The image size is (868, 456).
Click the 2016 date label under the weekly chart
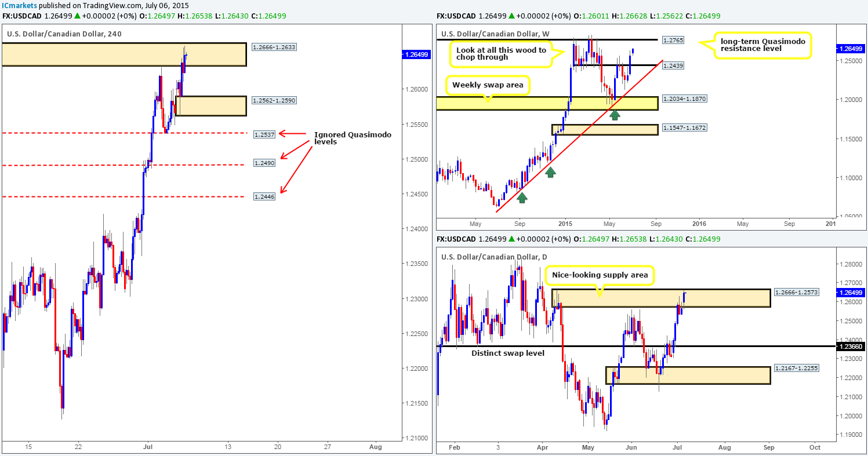pos(699,224)
